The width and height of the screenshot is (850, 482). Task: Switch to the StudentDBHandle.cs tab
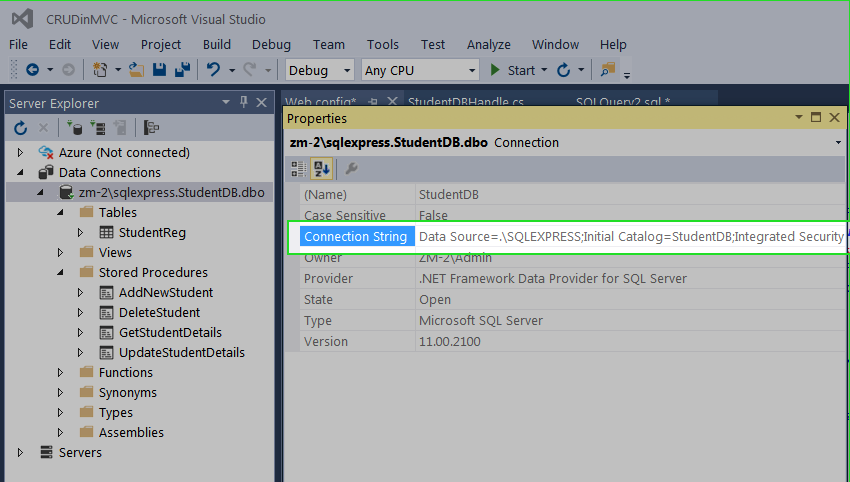click(466, 101)
